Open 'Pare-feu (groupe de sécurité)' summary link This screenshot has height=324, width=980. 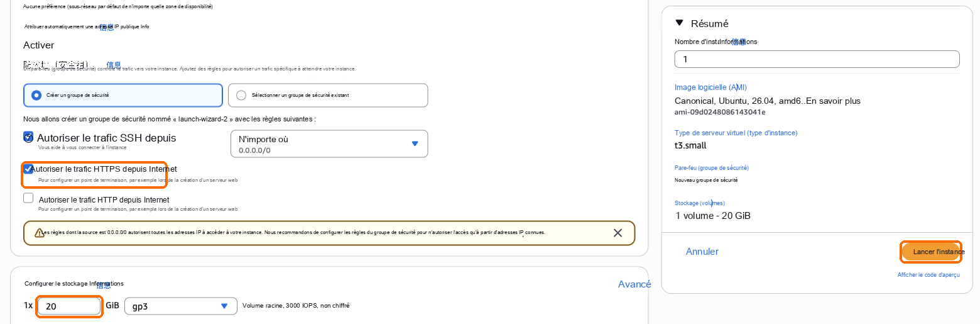(x=712, y=168)
